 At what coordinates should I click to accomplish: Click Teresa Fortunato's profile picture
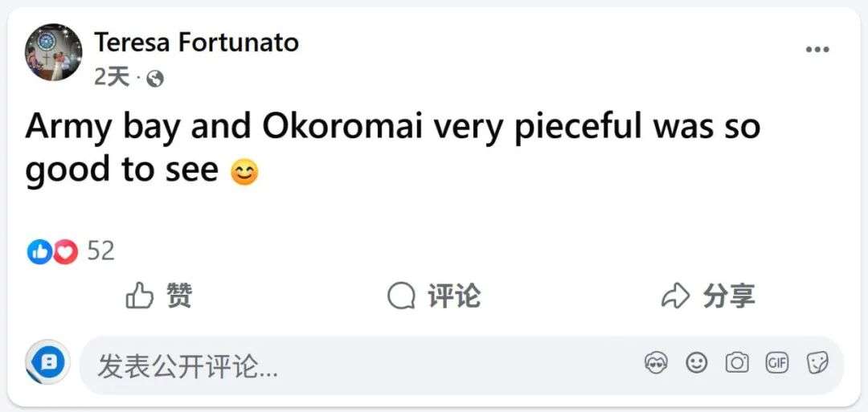tap(53, 52)
